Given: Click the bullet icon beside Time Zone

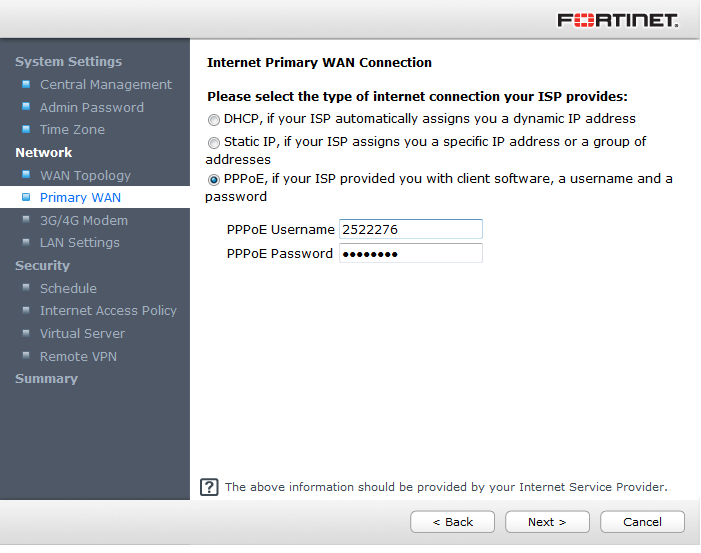Looking at the screenshot, I should click(x=26, y=129).
